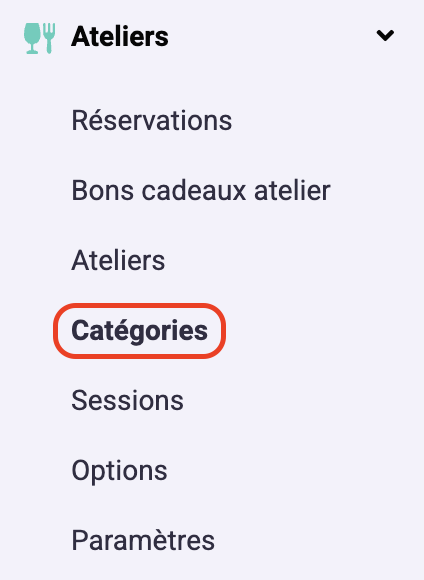The width and height of the screenshot is (424, 580).
Task: Select the Ateliers submenu entry
Action: pos(118,260)
